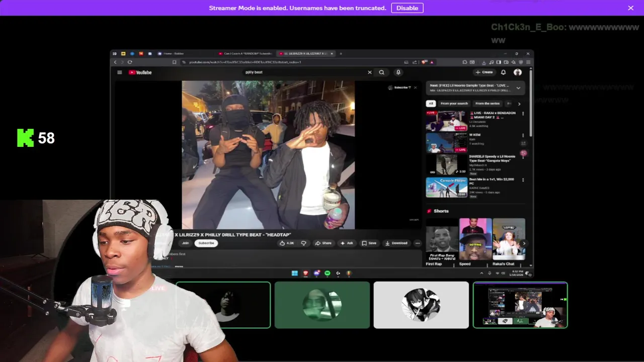Open the Ask button under video
This screenshot has width=644, height=362.
click(x=347, y=243)
